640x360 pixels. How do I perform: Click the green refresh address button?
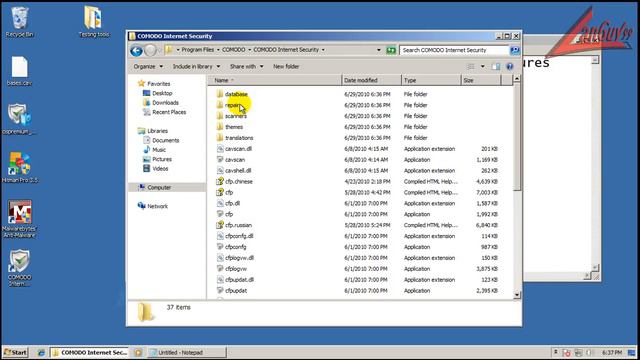coord(391,50)
